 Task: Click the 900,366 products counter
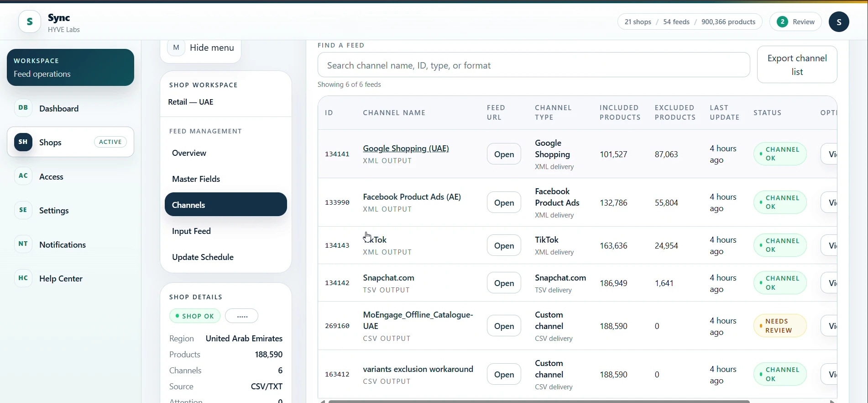[728, 22]
